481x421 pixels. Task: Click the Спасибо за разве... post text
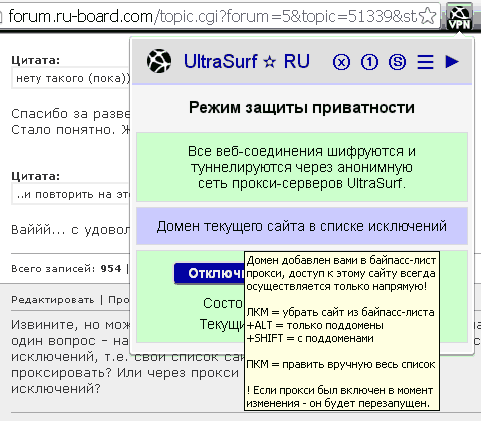(x=71, y=114)
